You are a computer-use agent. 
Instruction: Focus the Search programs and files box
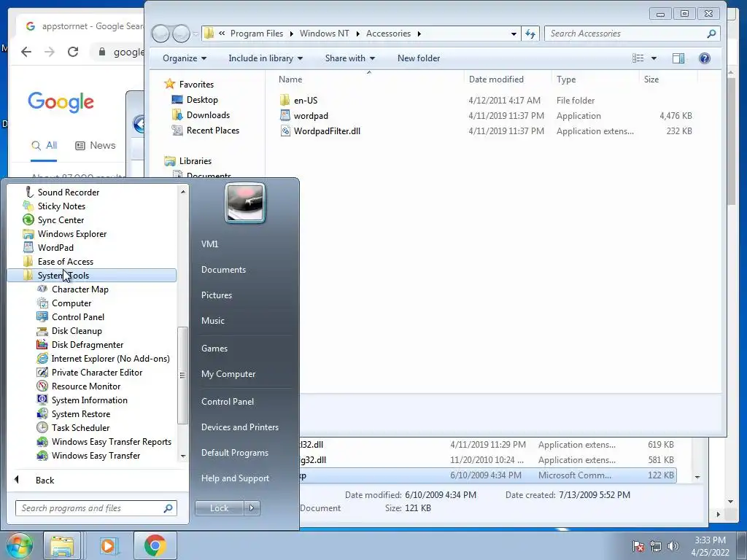point(96,508)
